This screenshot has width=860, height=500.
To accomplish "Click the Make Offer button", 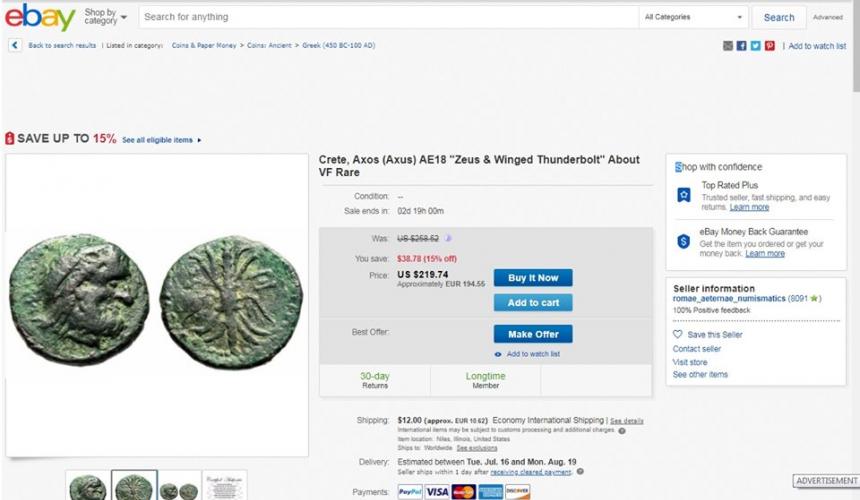I will [x=533, y=334].
